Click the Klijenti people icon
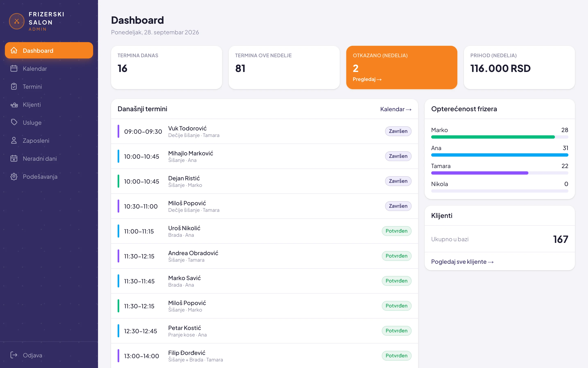588x368 pixels. 14,105
